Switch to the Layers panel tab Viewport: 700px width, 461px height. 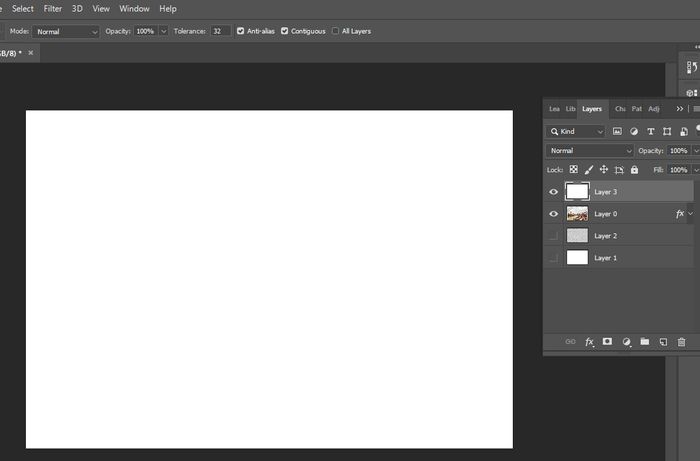[592, 109]
